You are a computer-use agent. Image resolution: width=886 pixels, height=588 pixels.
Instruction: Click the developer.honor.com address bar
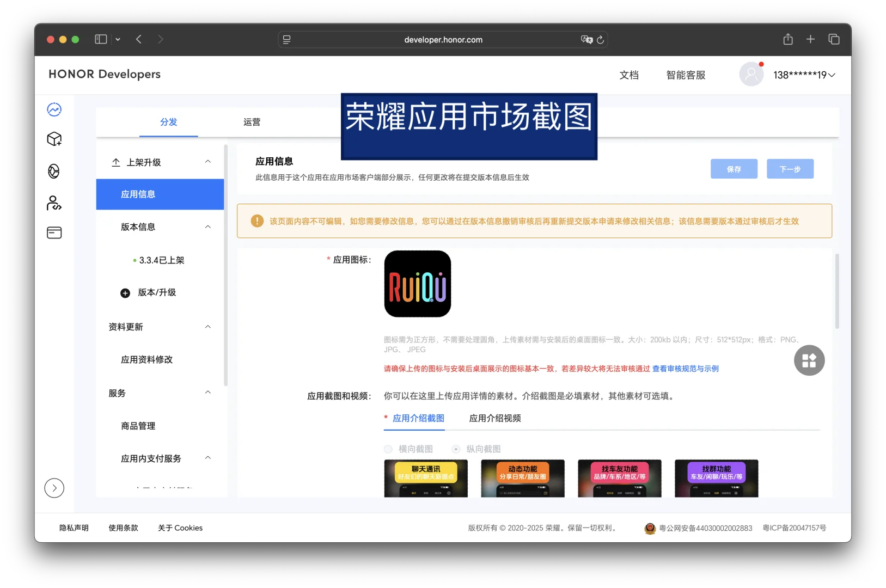pos(443,40)
